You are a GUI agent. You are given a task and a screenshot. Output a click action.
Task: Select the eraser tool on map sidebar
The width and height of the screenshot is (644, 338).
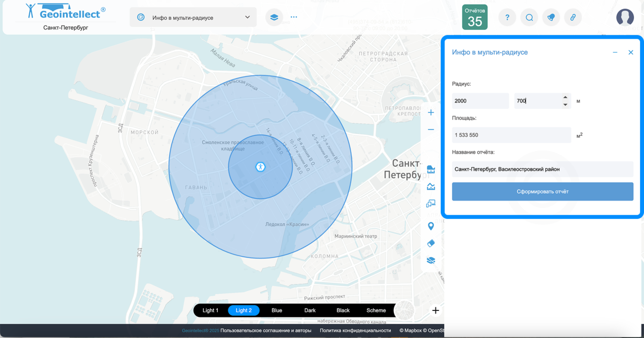pyautogui.click(x=431, y=243)
